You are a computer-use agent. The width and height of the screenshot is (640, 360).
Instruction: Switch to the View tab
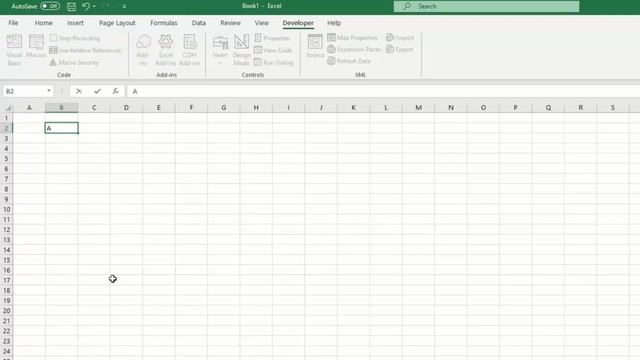point(262,23)
